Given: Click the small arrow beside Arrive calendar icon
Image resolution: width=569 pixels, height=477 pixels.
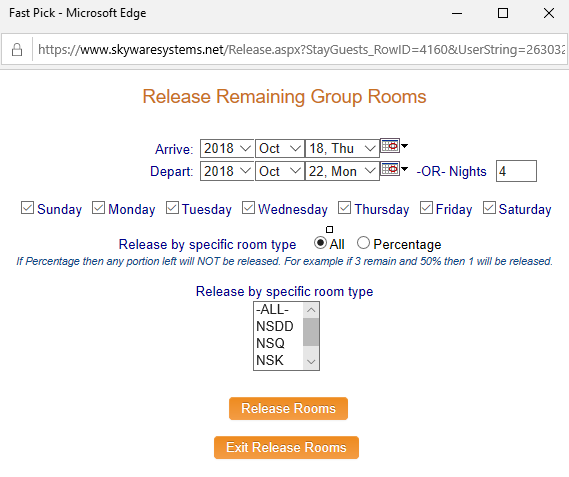Looking at the screenshot, I should pos(404,146).
